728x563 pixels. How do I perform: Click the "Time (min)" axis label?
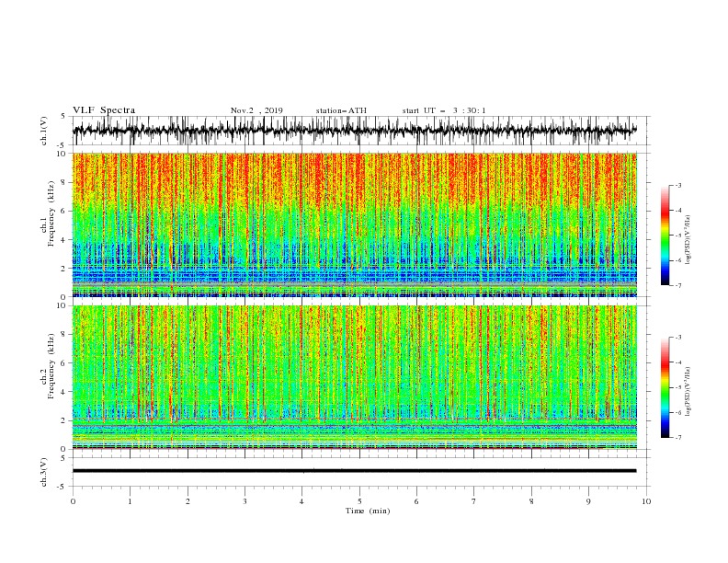(x=368, y=511)
